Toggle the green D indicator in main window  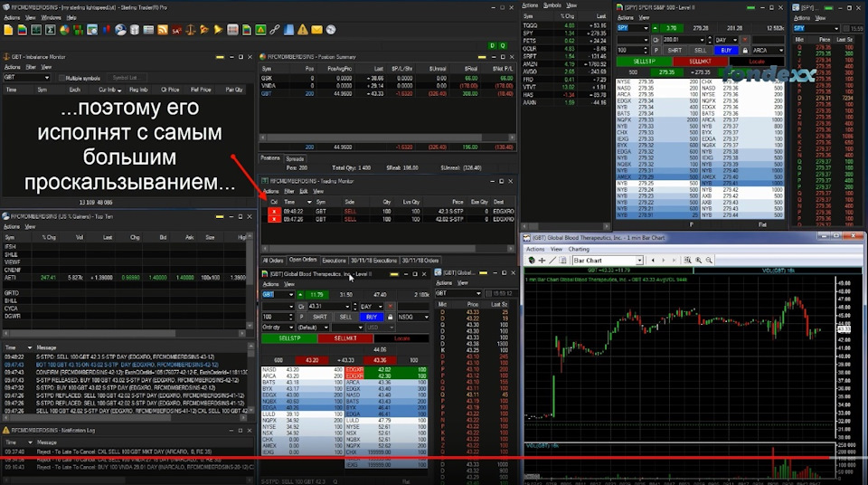tap(492, 45)
